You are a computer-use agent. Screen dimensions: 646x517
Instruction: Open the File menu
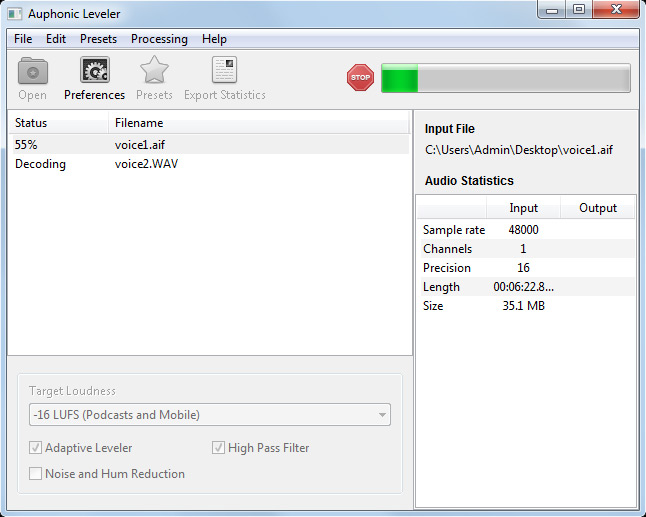point(23,39)
